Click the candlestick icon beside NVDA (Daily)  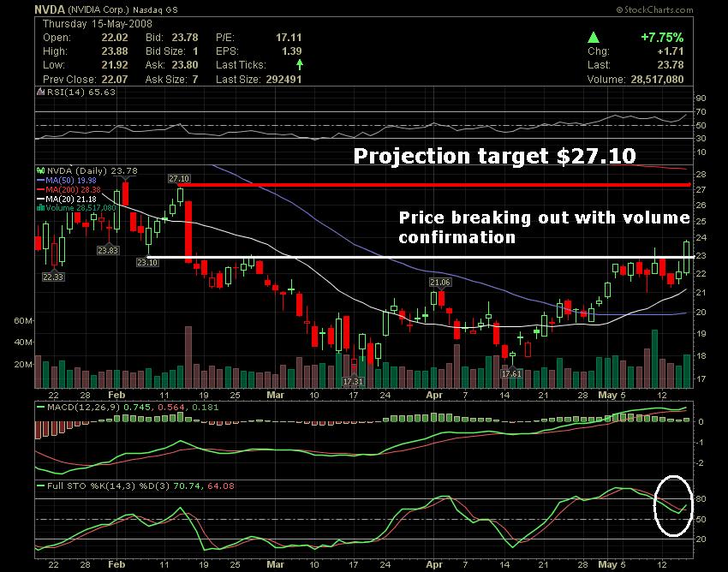(41, 171)
